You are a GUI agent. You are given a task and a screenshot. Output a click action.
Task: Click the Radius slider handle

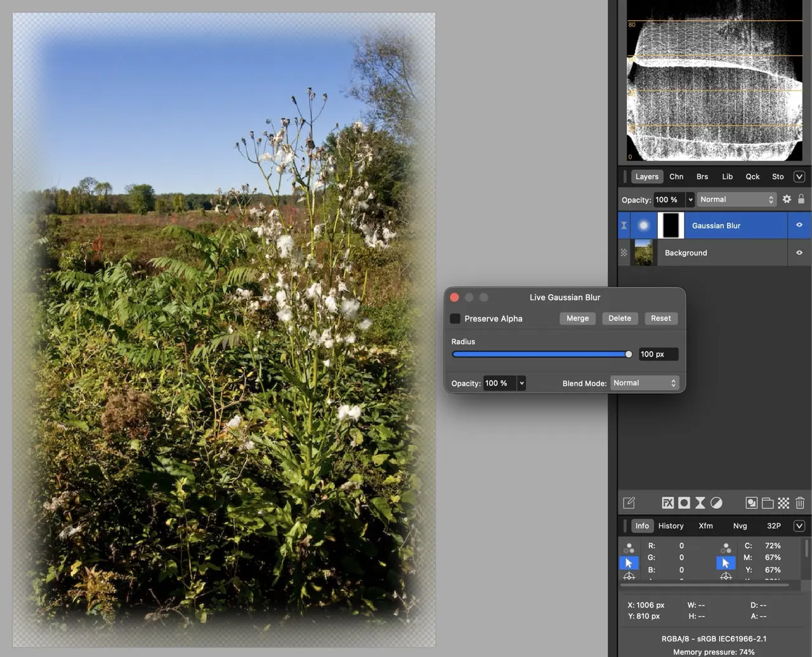628,355
